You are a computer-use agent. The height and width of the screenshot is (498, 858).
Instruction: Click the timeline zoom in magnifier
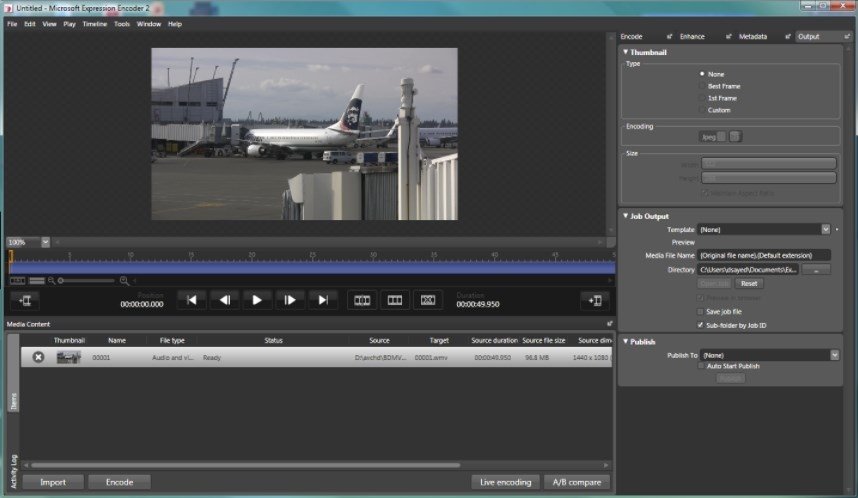tap(124, 281)
